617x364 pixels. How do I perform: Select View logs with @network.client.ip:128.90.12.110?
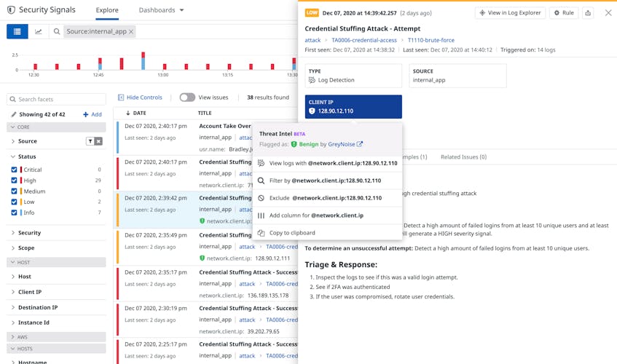[x=327, y=163]
